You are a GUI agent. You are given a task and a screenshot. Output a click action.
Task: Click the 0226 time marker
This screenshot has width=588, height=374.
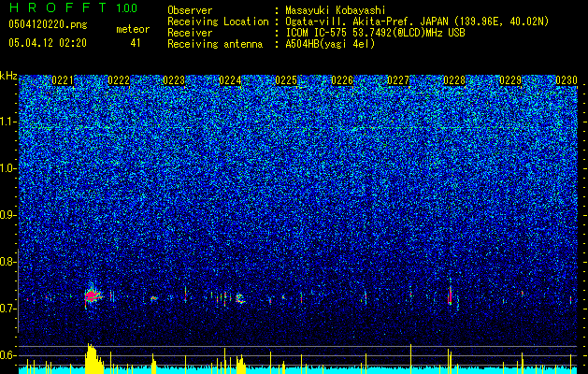tap(342, 80)
